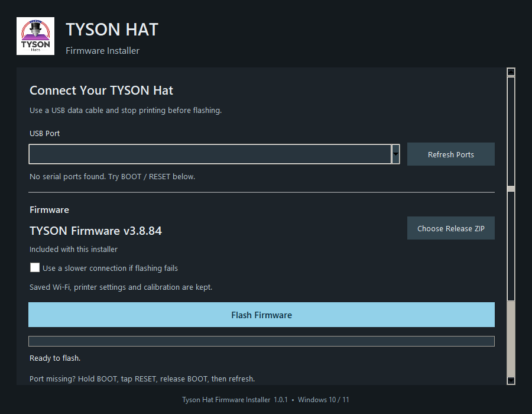The height and width of the screenshot is (414, 532).
Task: Click the 'Included with this installer' text
Action: pyautogui.click(x=74, y=249)
